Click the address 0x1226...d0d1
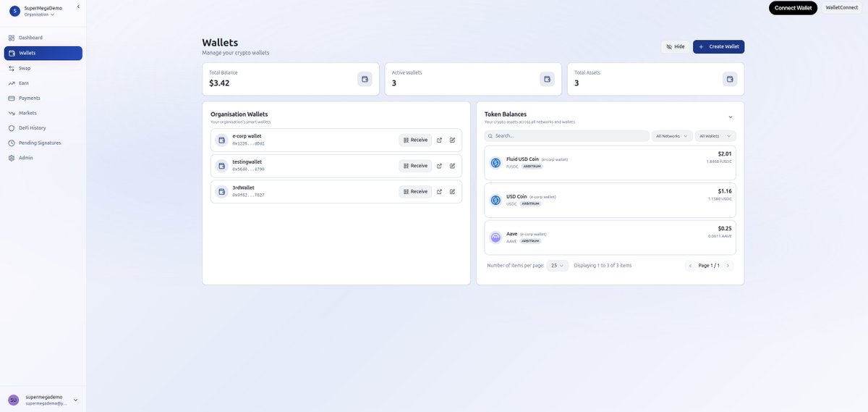Screen dimensions: 868x412 pyautogui.click(x=248, y=143)
